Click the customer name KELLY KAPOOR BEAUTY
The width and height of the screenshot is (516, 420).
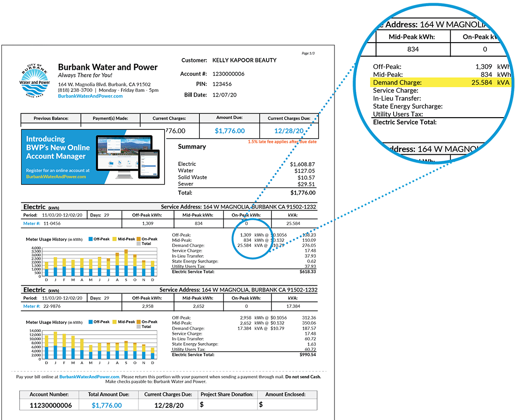pos(244,60)
